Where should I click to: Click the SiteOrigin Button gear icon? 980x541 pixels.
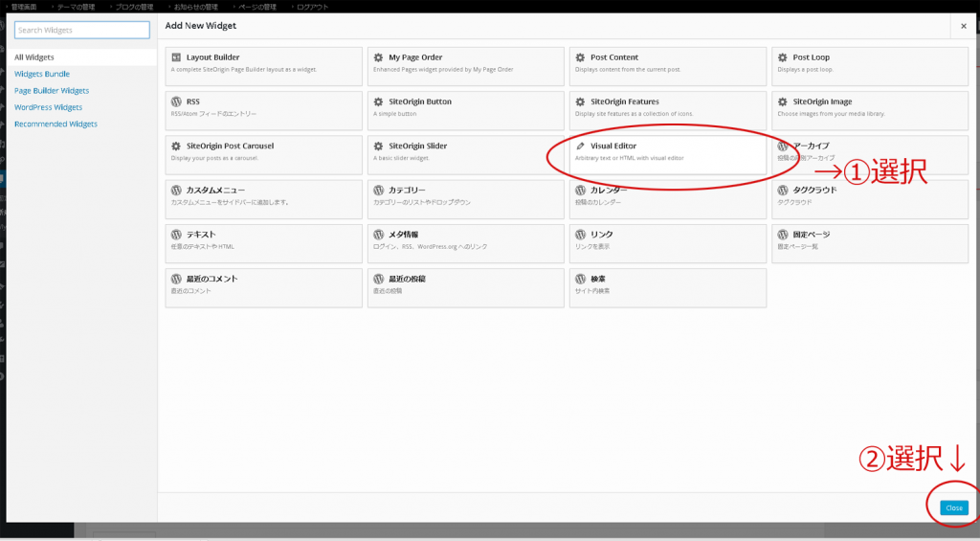[378, 101]
